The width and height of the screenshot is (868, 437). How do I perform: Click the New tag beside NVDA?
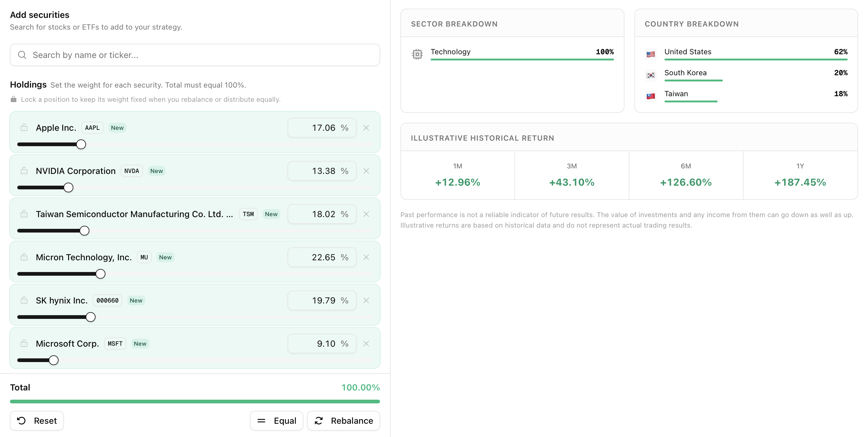click(x=157, y=171)
